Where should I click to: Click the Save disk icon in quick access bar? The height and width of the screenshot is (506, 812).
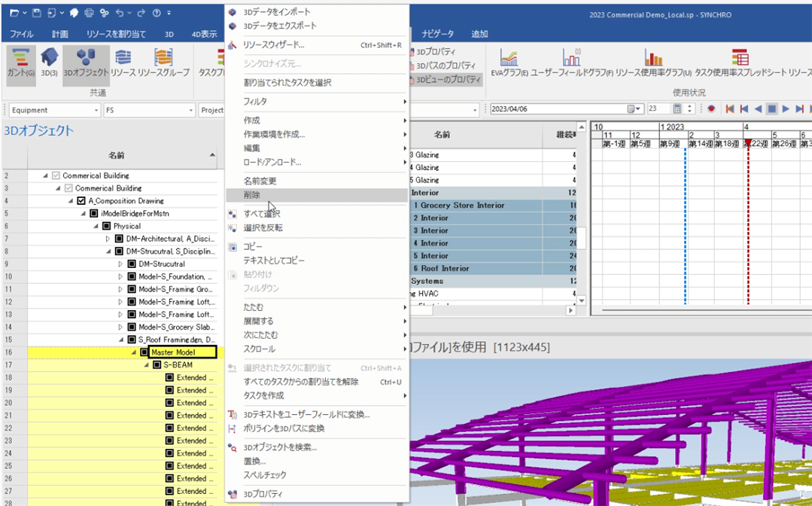(x=36, y=13)
